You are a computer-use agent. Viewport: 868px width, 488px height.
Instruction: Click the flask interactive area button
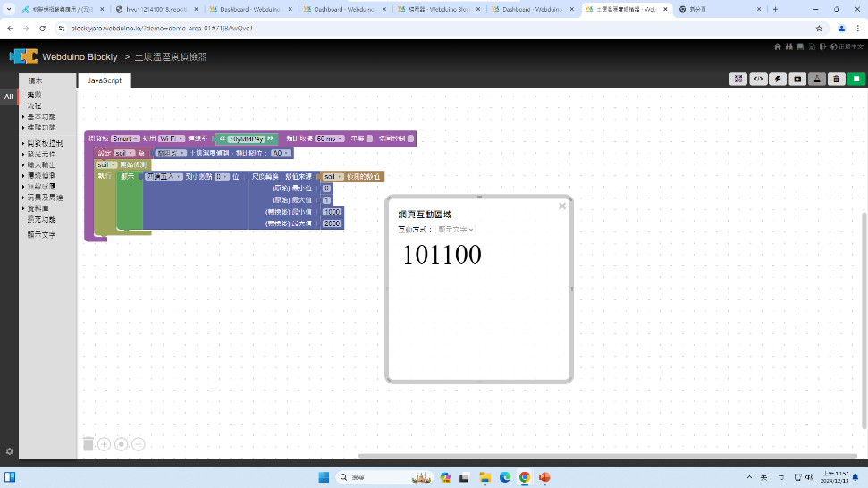[817, 79]
